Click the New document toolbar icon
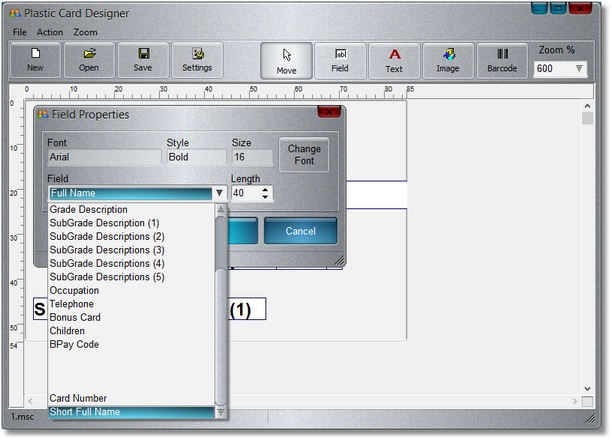Image resolution: width=612 pixels, height=440 pixels. click(x=35, y=59)
